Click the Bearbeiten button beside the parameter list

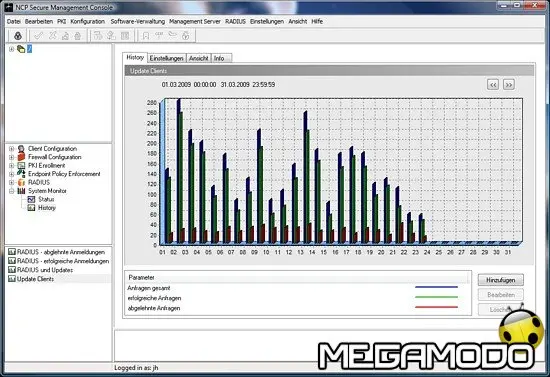(501, 295)
